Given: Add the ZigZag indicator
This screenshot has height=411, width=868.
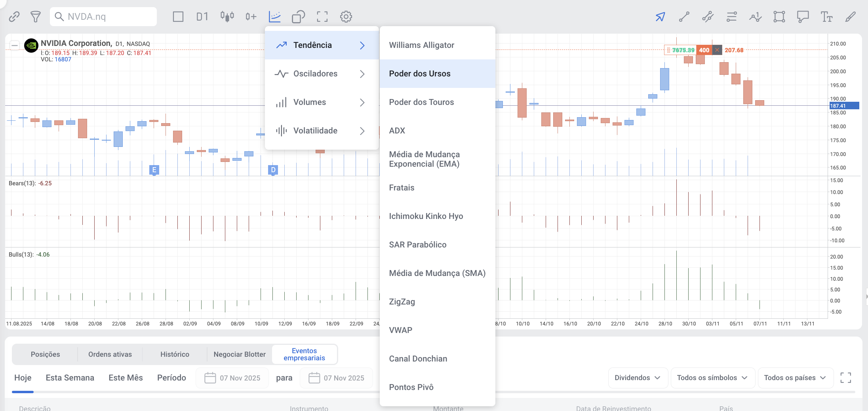Looking at the screenshot, I should [x=438, y=302].
